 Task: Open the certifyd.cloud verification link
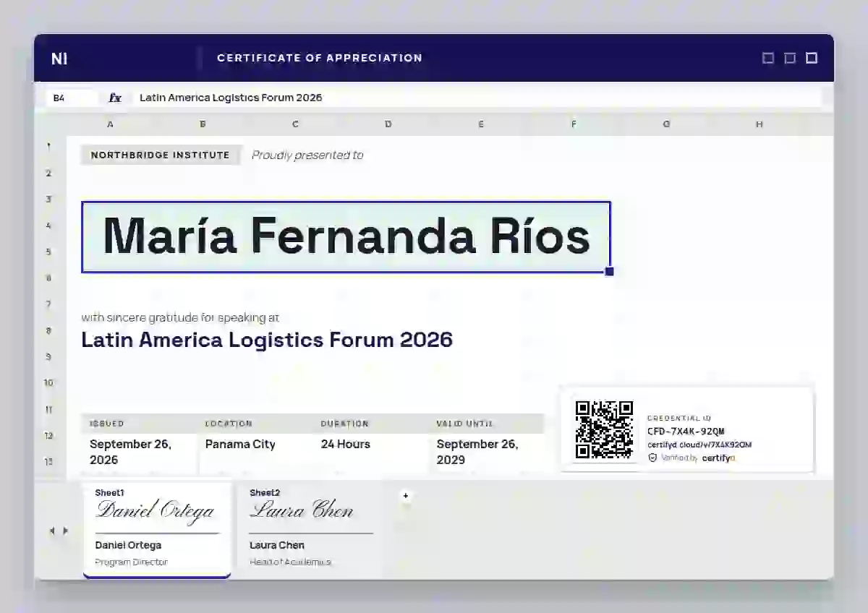[699, 445]
